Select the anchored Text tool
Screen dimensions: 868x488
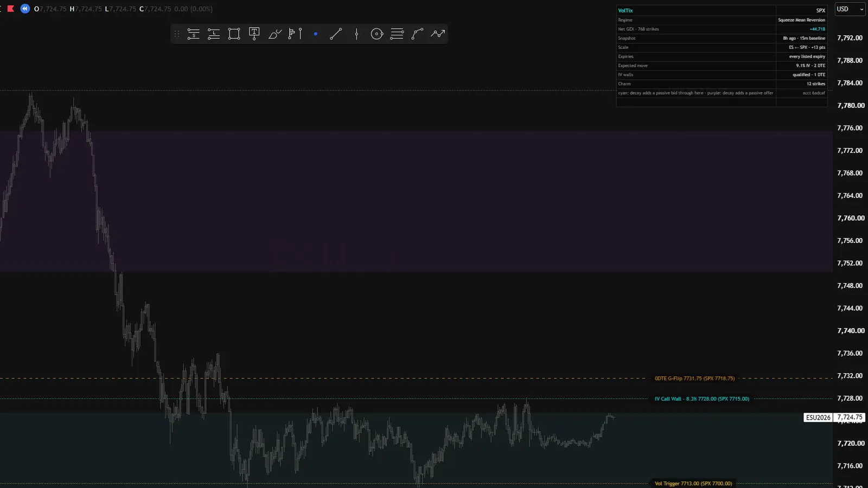click(x=254, y=34)
